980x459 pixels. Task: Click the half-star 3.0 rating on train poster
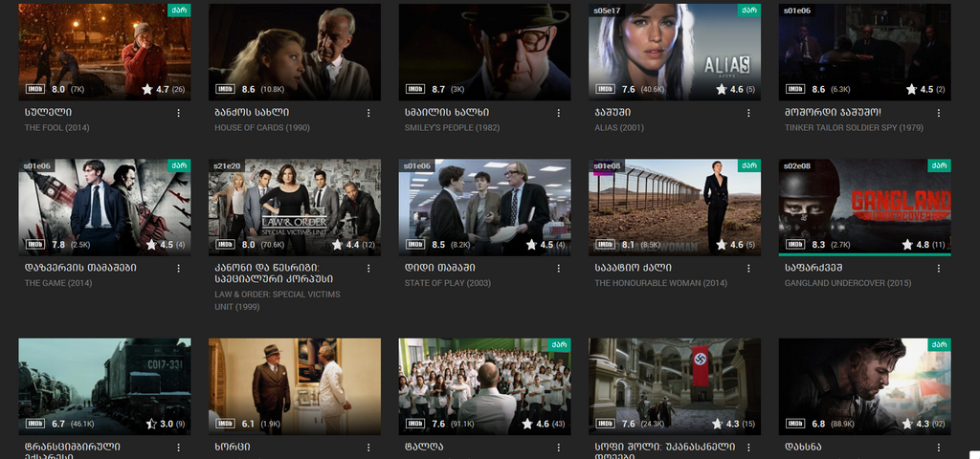point(166,424)
